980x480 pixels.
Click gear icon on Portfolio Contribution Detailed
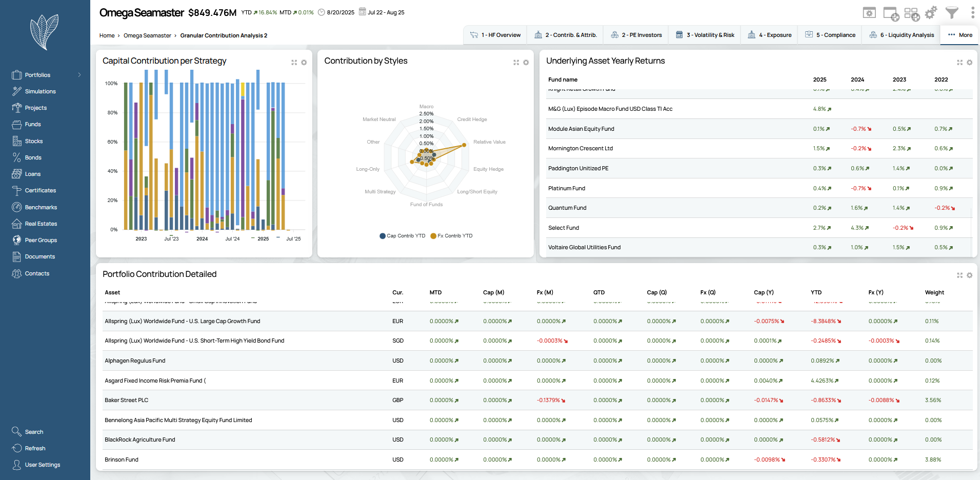click(969, 275)
